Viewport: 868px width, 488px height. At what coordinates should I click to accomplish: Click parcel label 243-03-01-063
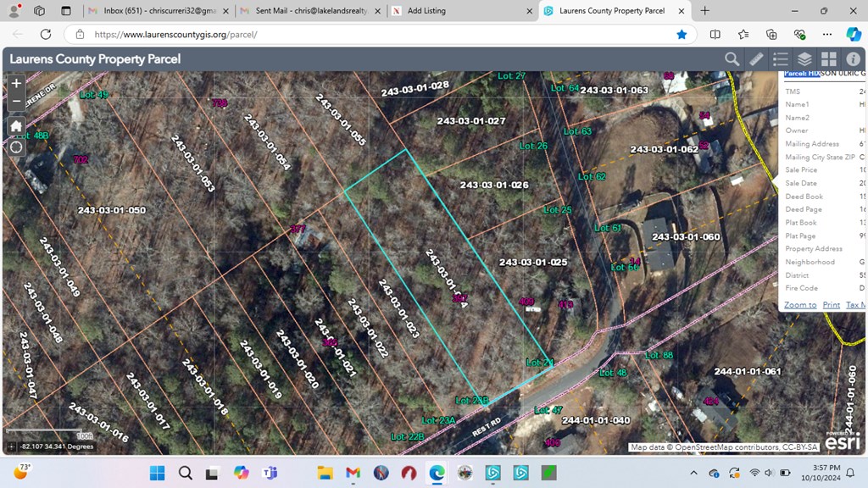[x=614, y=90]
